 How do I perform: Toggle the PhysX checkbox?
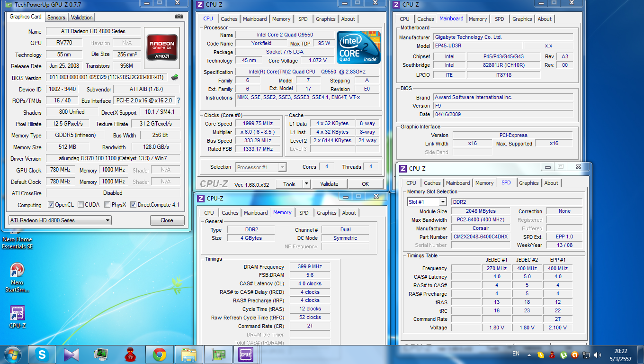click(107, 205)
